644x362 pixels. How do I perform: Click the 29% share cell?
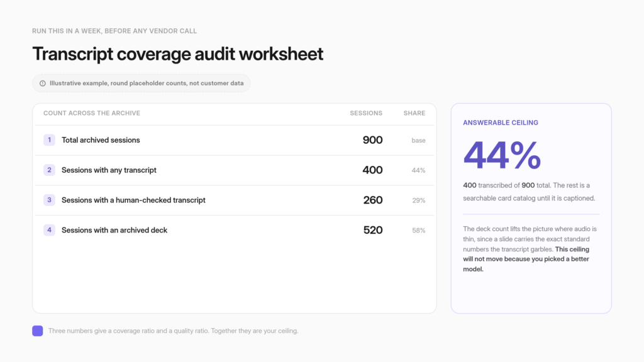coord(419,200)
